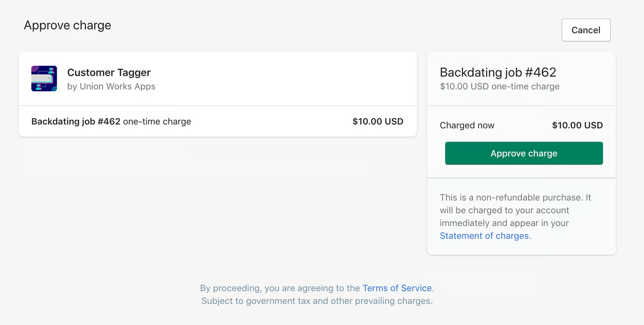The height and width of the screenshot is (325, 644).
Task: Open the Terms of Service link
Action: click(x=397, y=288)
